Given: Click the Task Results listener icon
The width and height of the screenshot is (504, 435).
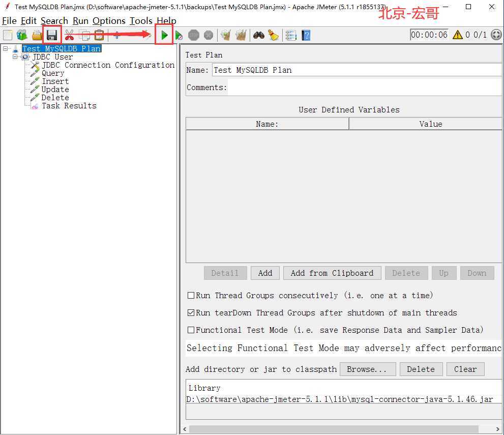Looking at the screenshot, I should pos(35,106).
